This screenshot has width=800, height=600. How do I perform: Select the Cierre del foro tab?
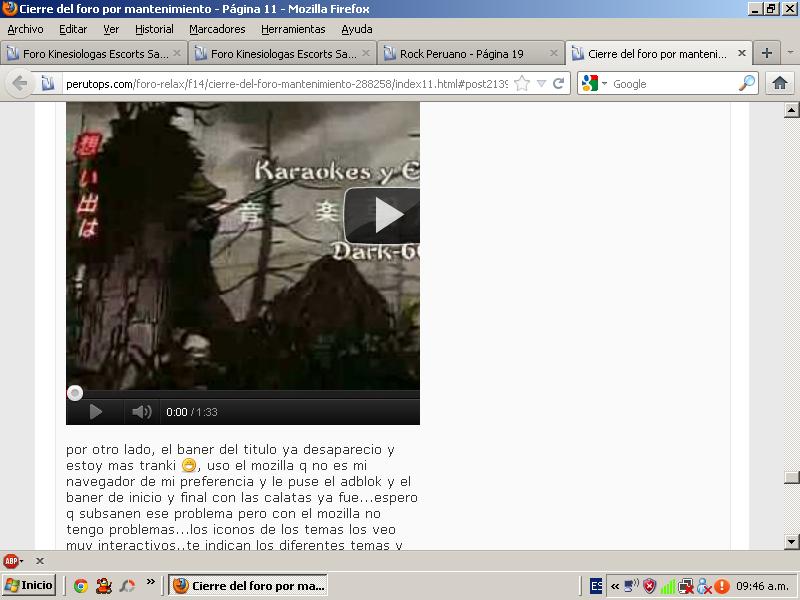coord(658,53)
